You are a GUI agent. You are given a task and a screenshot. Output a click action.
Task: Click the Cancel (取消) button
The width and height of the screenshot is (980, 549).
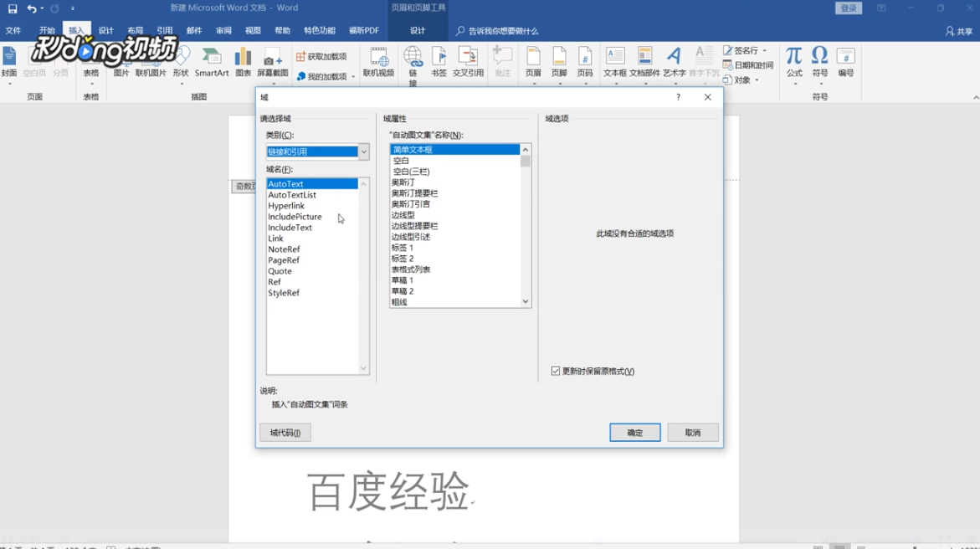(692, 433)
